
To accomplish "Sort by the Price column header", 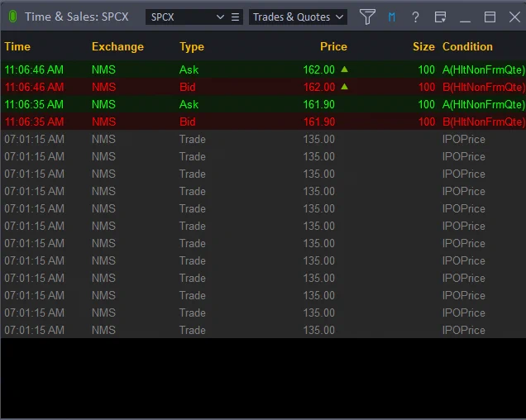I will click(333, 46).
